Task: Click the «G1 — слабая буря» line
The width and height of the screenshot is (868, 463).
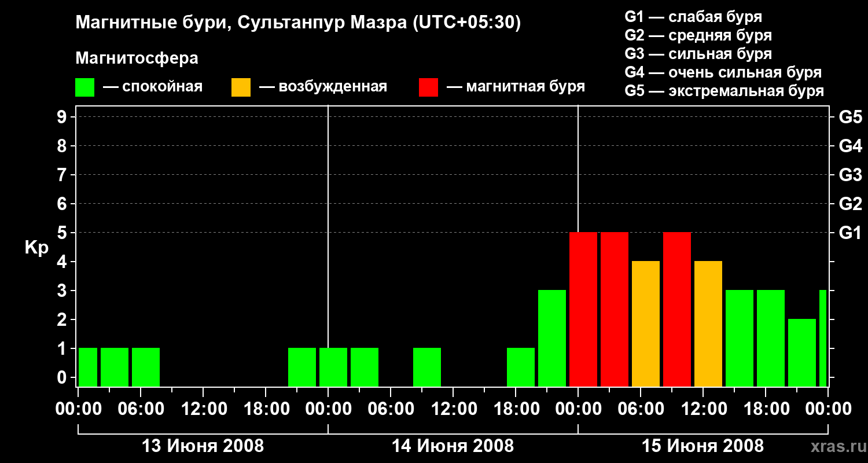Action: 693,17
